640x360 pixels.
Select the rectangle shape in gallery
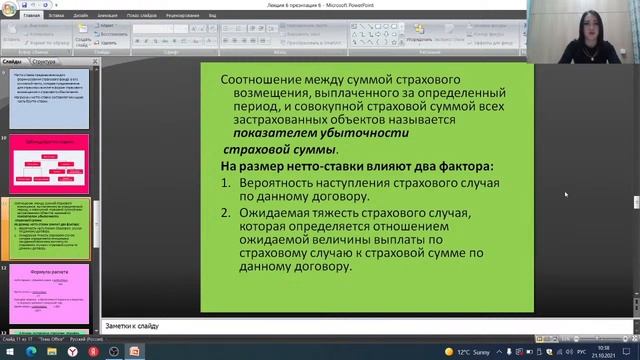pos(378,26)
